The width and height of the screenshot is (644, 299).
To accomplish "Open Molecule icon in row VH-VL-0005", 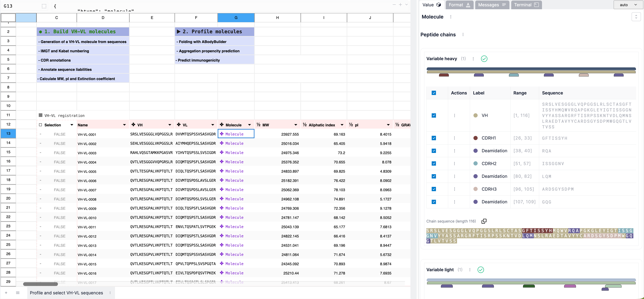I will click(x=222, y=171).
